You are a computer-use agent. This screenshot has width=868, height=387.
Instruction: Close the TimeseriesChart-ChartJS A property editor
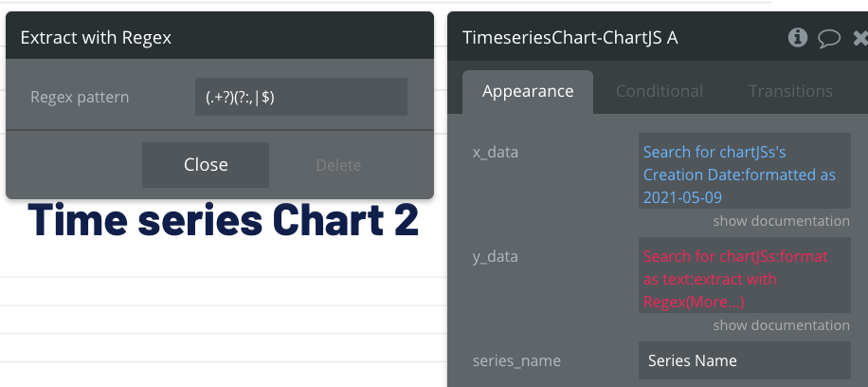(860, 38)
